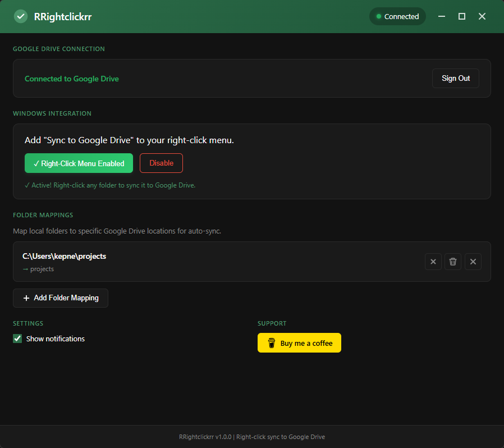Click the rightmost X icon on the mapping row
The image size is (504, 448).
473,262
